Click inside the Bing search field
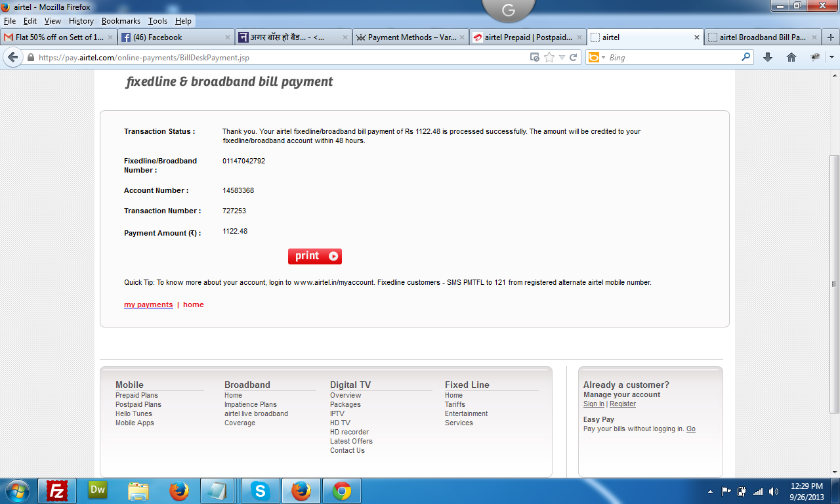Screen dimensions: 840x504 click(x=673, y=58)
